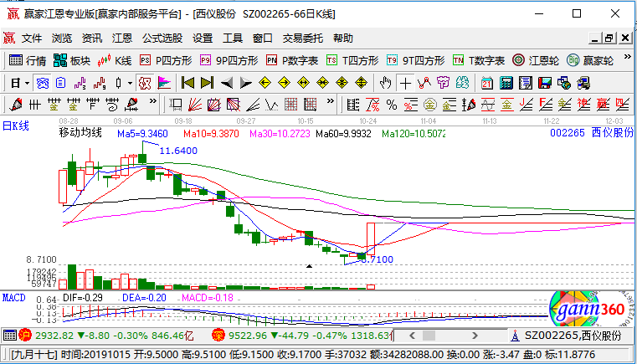Click the red J angle-lines icon
Image resolution: width=637 pixels, height=364 pixels.
[527, 105]
